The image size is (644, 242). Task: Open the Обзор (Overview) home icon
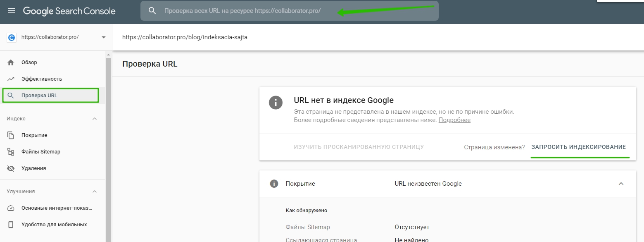[x=12, y=62]
